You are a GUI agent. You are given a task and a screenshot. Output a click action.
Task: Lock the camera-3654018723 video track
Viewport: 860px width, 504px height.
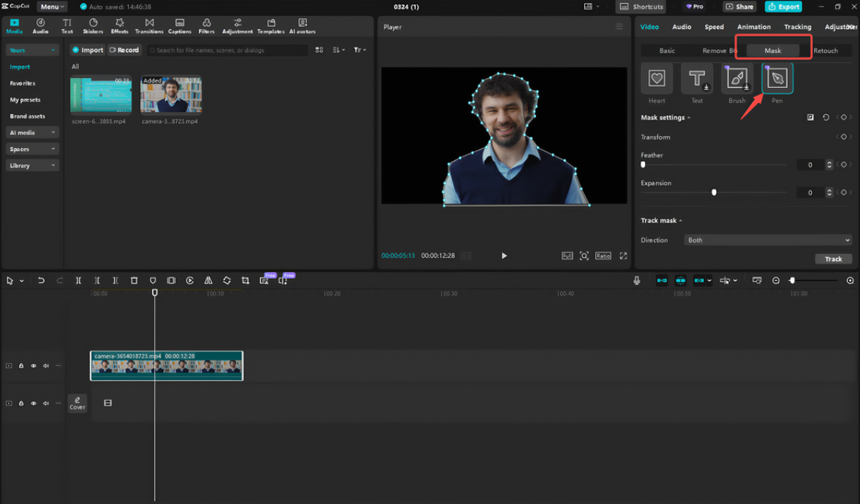click(20, 365)
